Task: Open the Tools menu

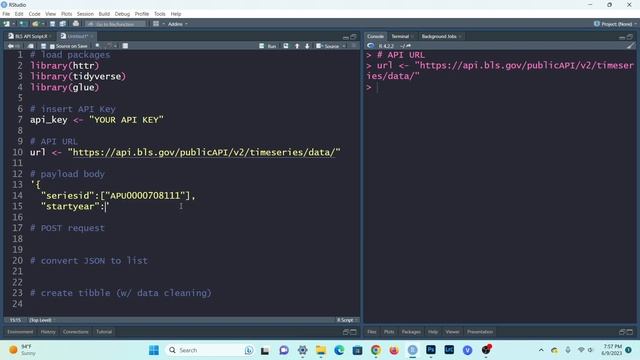Action: pyautogui.click(x=160, y=14)
